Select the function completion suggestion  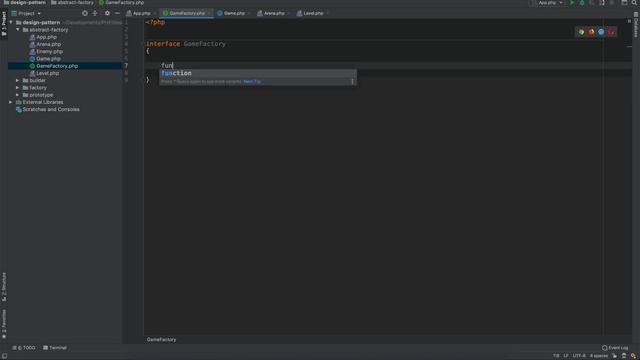[258, 73]
